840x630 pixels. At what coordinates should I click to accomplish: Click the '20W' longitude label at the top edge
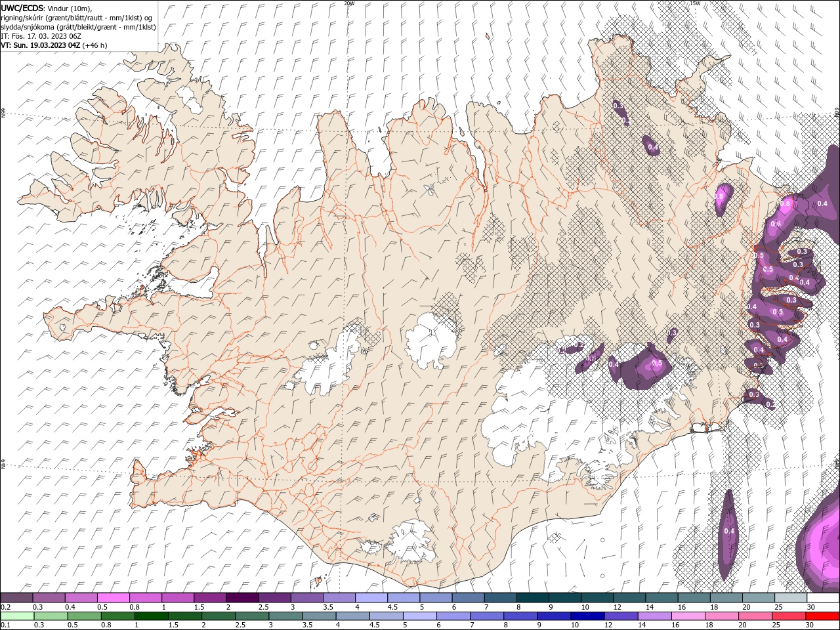(349, 3)
